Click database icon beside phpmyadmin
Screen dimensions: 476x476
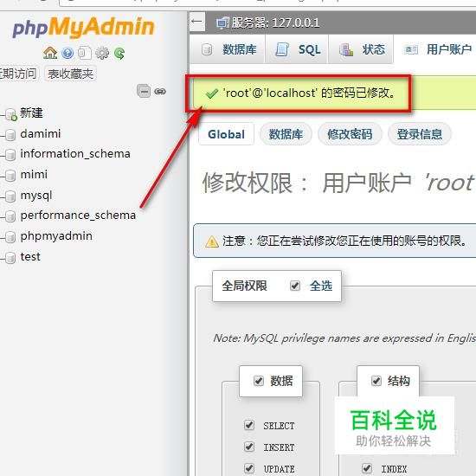10,237
